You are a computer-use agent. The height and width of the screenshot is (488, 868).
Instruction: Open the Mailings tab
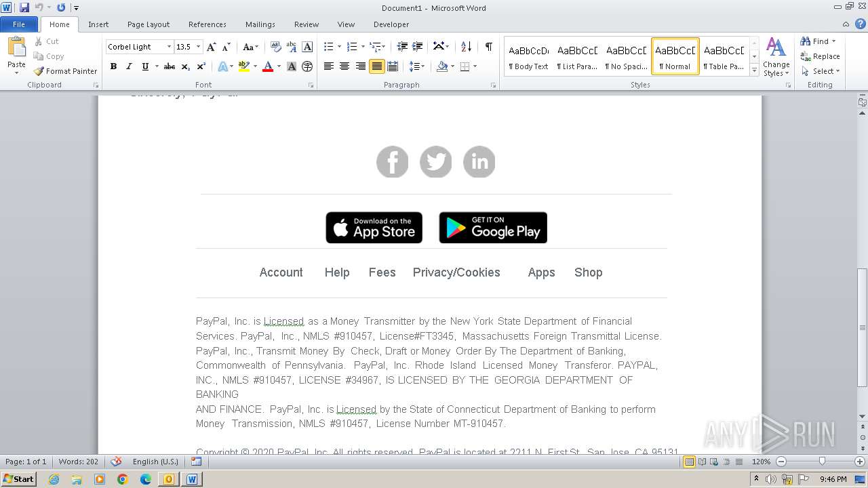click(x=260, y=24)
